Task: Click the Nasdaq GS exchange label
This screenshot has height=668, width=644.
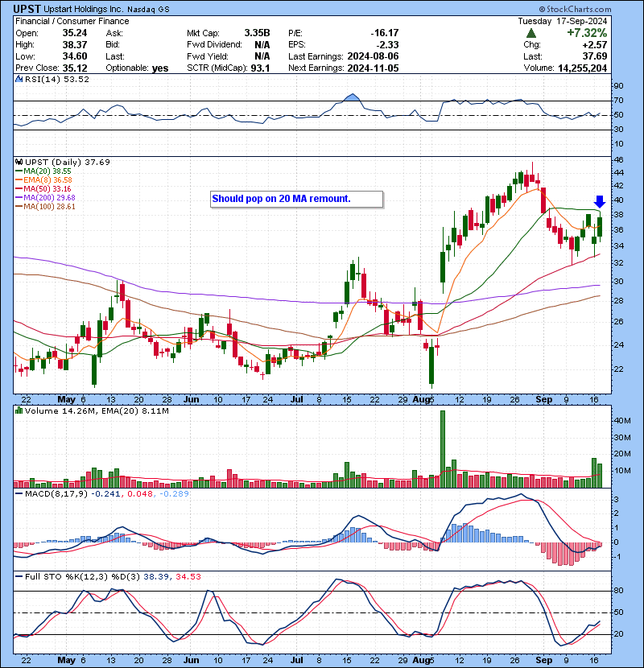Action: pyautogui.click(x=148, y=9)
